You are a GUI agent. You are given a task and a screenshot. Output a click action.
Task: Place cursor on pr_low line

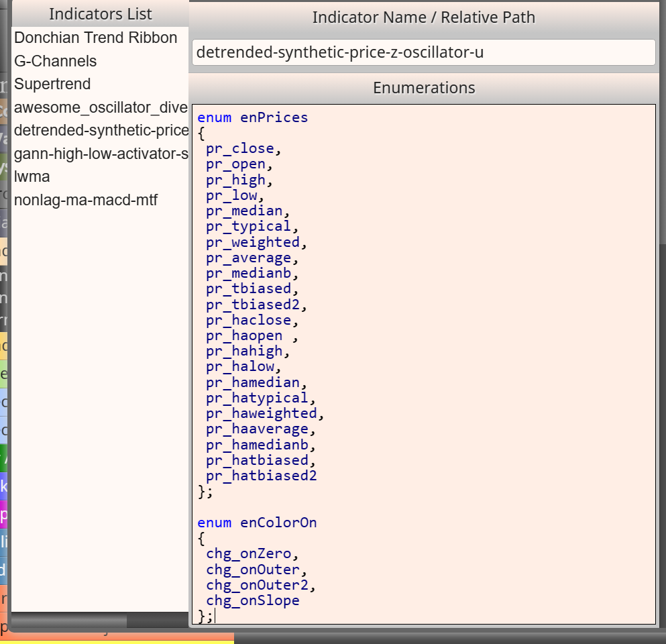[x=235, y=195]
